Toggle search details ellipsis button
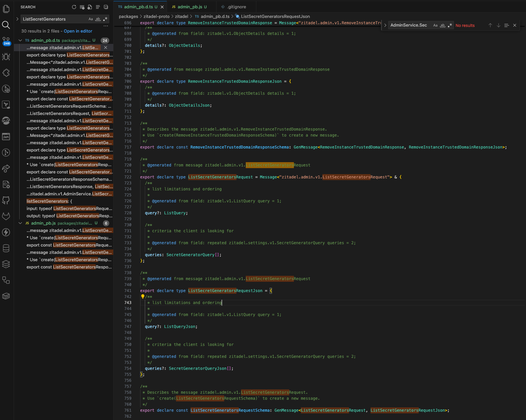Viewport: 526px width, 420px height. [x=106, y=26]
